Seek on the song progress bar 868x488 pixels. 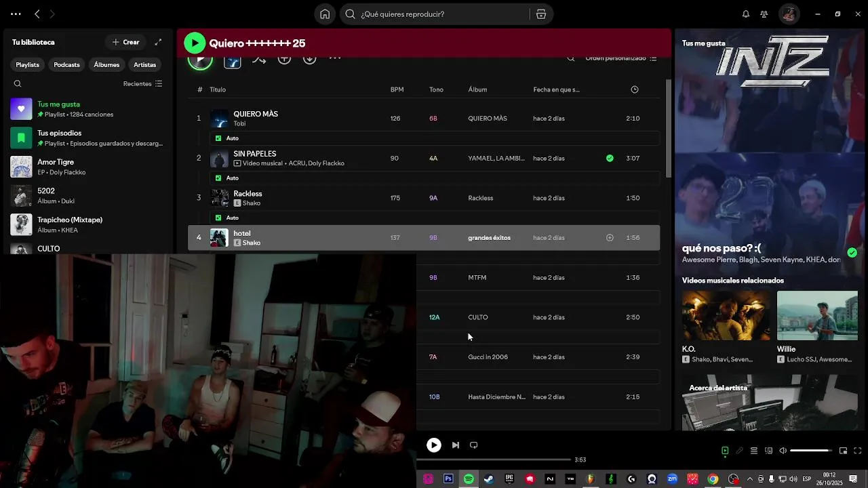pyautogui.click(x=494, y=460)
